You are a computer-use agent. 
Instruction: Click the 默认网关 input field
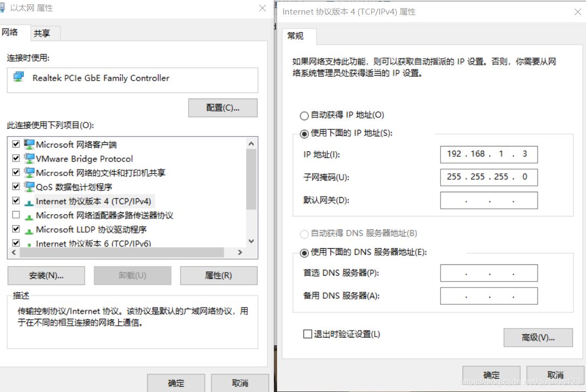pyautogui.click(x=489, y=200)
